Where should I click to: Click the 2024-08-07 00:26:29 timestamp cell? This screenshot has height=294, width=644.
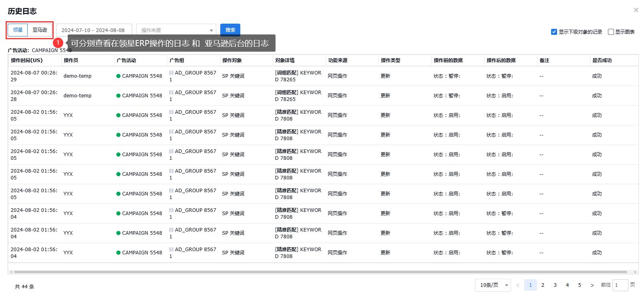point(34,76)
